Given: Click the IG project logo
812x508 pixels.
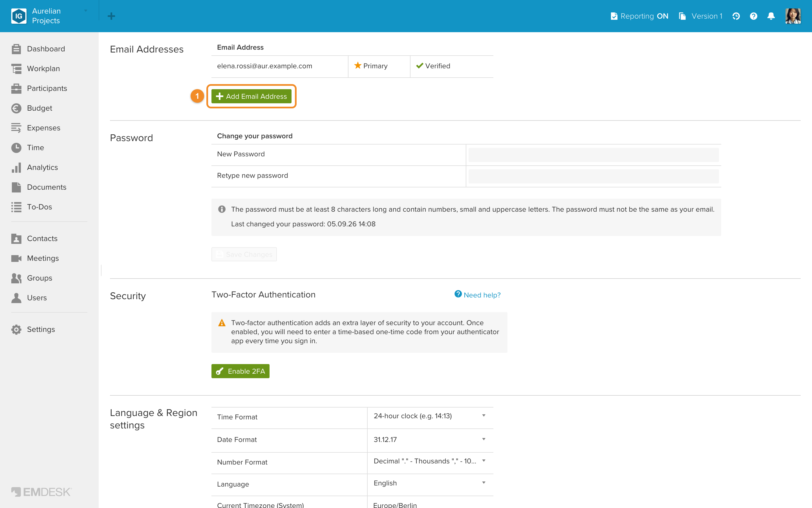Looking at the screenshot, I should point(19,16).
